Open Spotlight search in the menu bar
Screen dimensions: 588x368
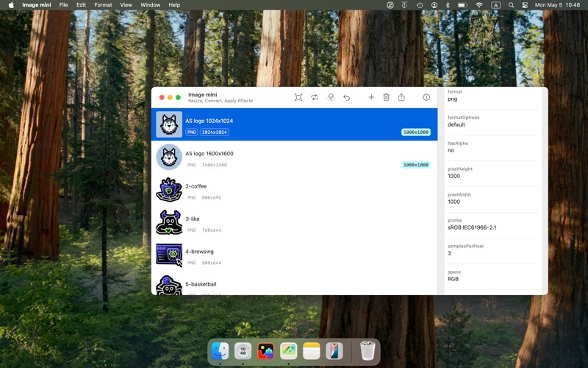[511, 5]
